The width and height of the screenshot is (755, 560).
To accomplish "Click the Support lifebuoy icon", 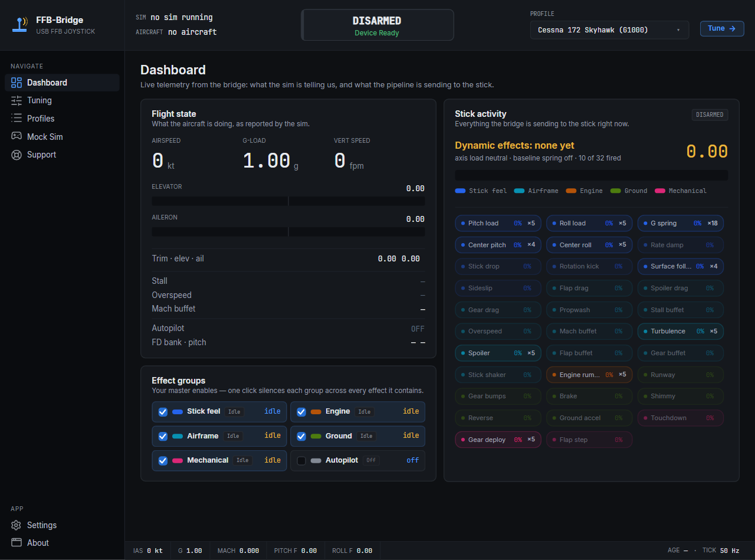I will [17, 155].
